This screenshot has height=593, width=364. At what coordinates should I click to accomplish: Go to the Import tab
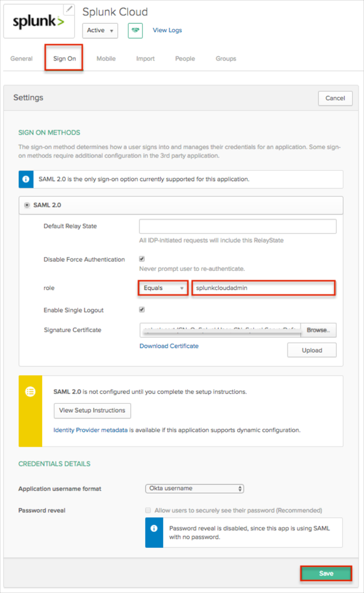(145, 59)
